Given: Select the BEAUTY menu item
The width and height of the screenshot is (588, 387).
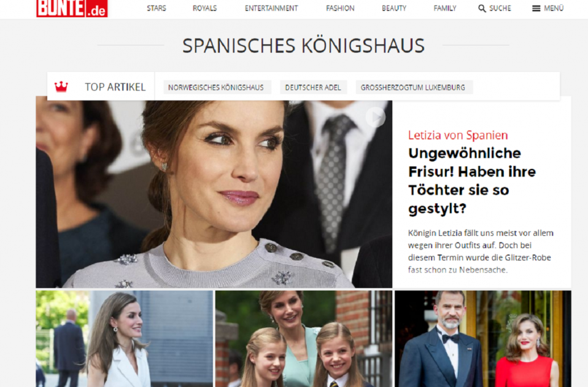Looking at the screenshot, I should click(x=394, y=8).
